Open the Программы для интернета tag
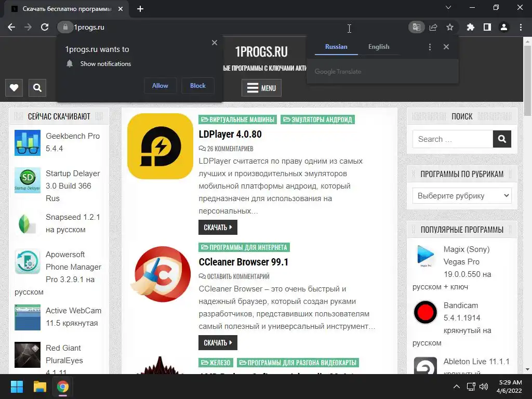This screenshot has width=532, height=399. point(244,247)
